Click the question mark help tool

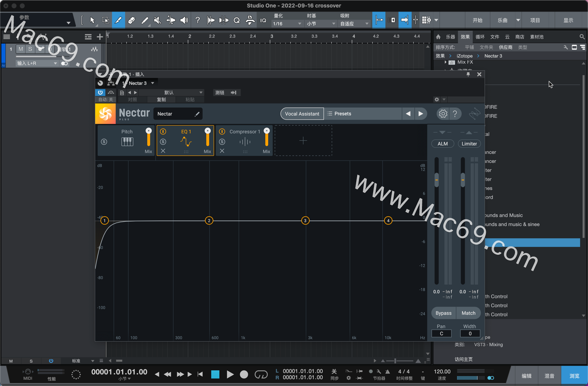(x=198, y=20)
